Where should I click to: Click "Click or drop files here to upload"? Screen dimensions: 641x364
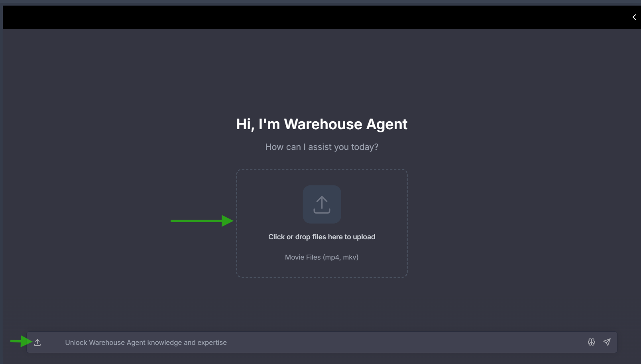click(x=322, y=237)
